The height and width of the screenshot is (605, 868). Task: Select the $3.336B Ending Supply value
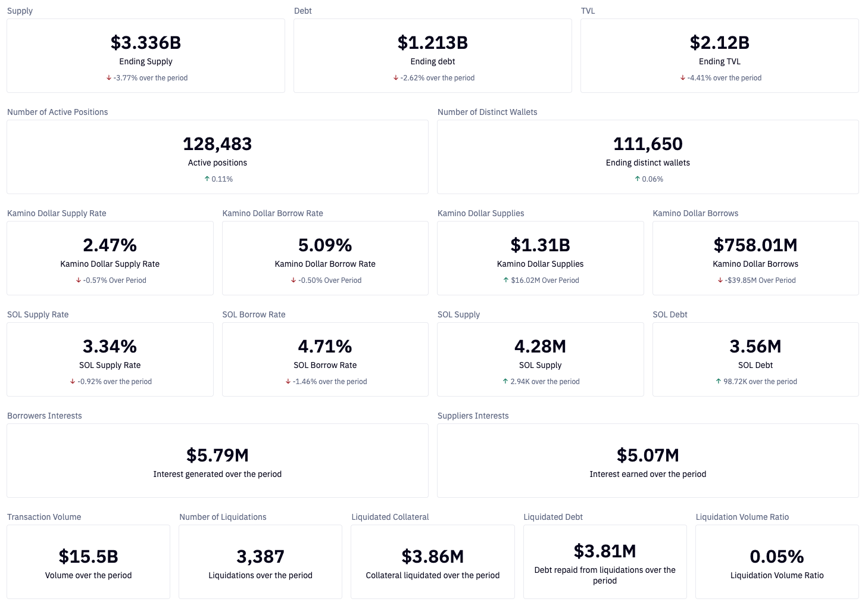click(x=146, y=43)
